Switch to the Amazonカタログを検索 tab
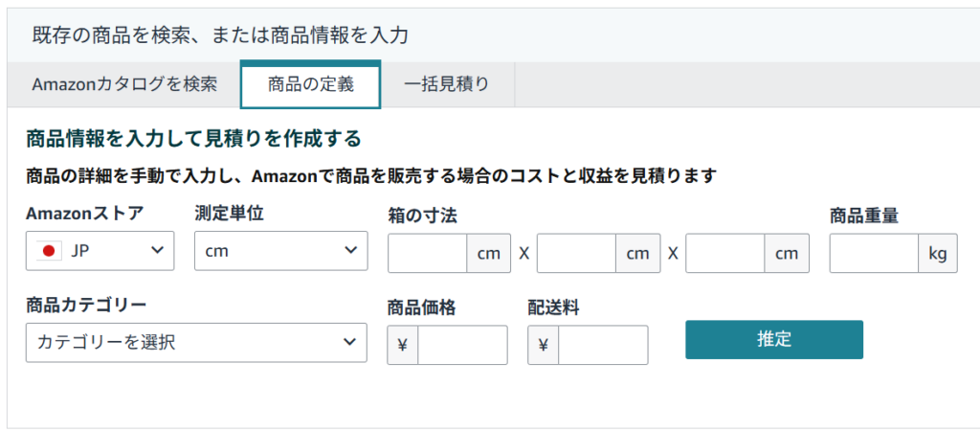The height and width of the screenshot is (432, 980). click(124, 84)
